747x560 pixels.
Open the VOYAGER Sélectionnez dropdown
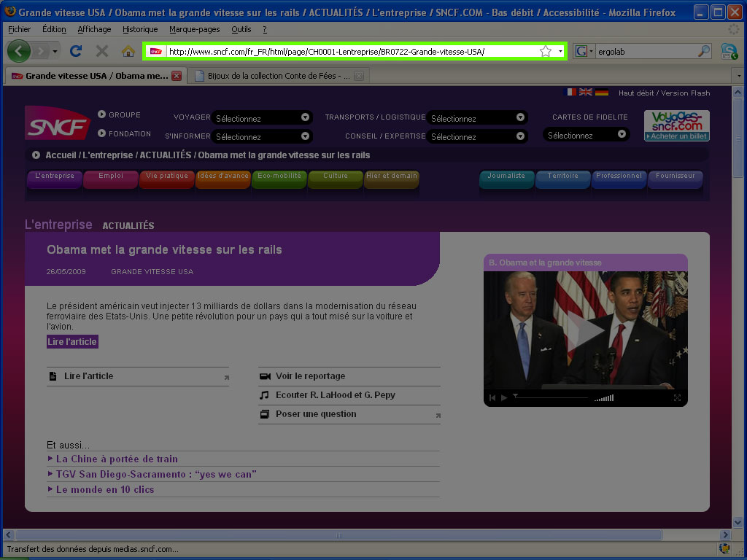[262, 117]
